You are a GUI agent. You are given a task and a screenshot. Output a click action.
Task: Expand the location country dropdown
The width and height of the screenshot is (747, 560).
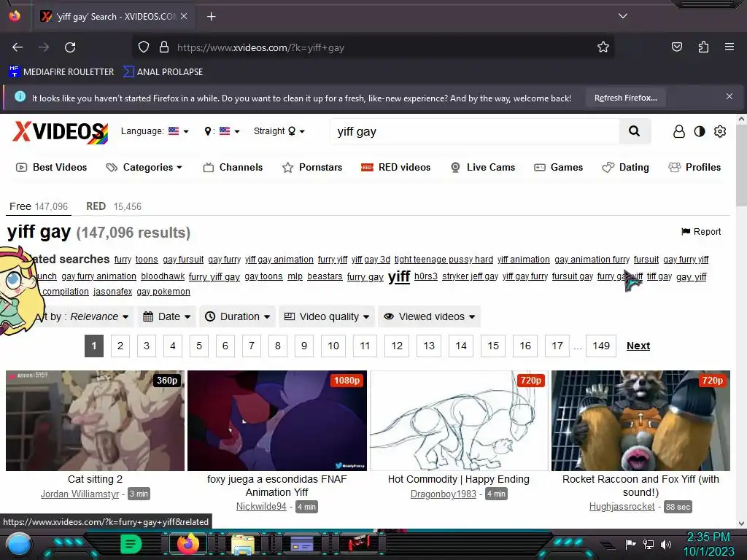tap(222, 131)
